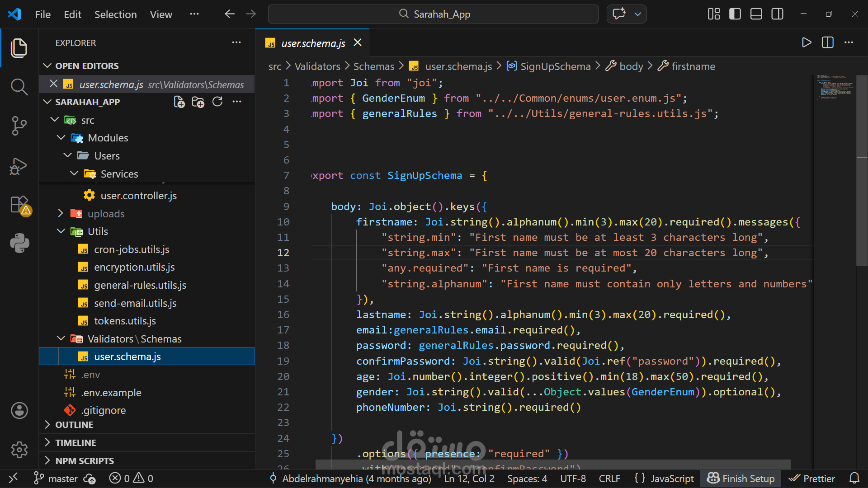
Task: Run the file with the play icon
Action: 806,42
